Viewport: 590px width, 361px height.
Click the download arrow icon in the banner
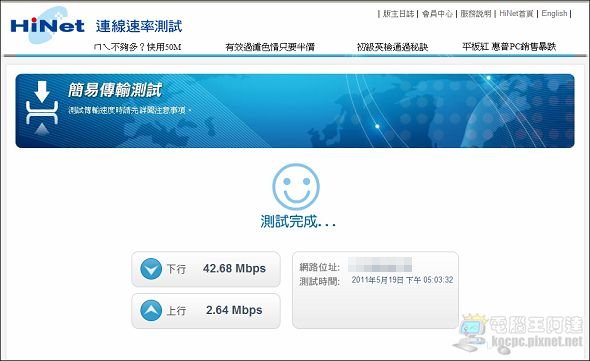pyautogui.click(x=42, y=108)
